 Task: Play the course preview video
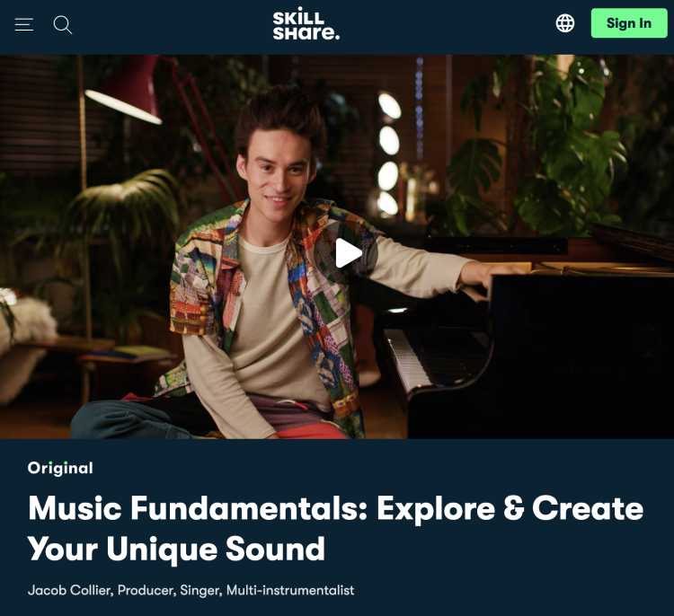click(348, 253)
